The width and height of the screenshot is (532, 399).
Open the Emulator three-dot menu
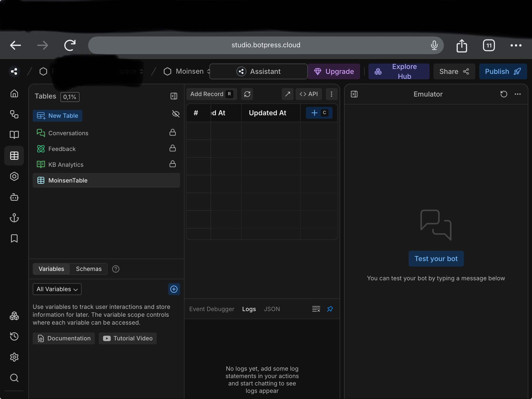click(518, 94)
